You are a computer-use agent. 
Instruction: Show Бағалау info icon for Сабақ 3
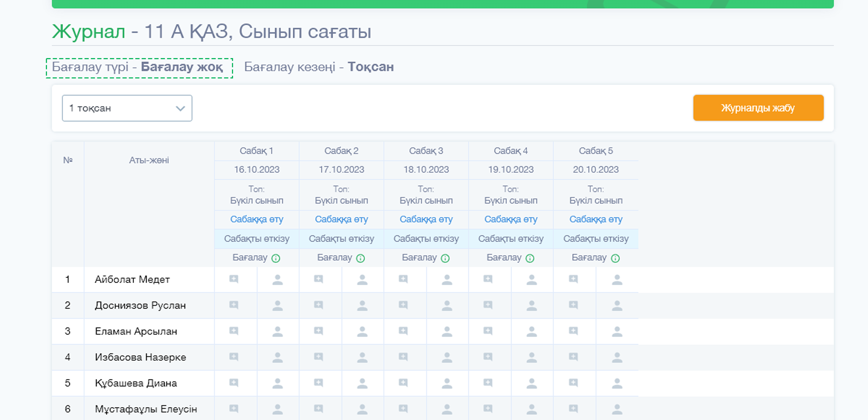[445, 258]
